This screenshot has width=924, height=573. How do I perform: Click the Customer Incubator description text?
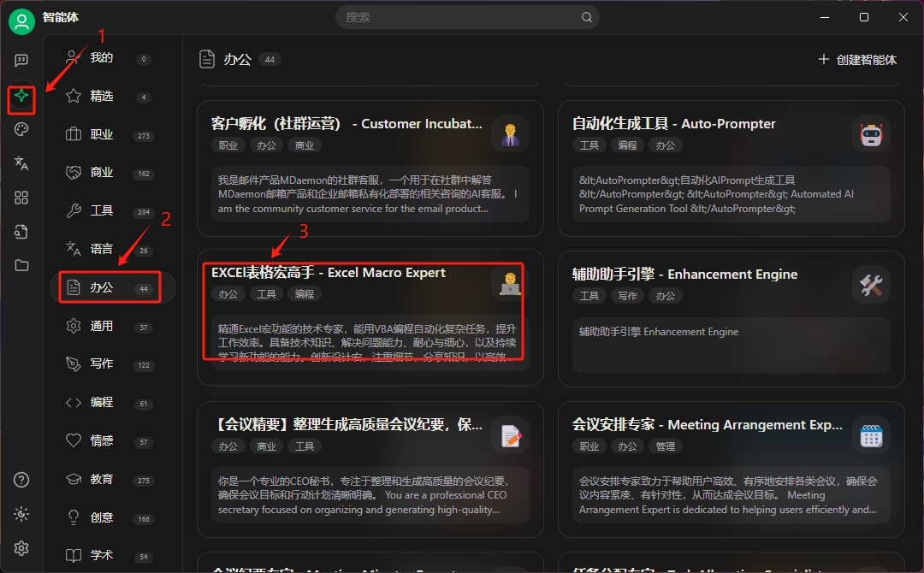point(370,194)
